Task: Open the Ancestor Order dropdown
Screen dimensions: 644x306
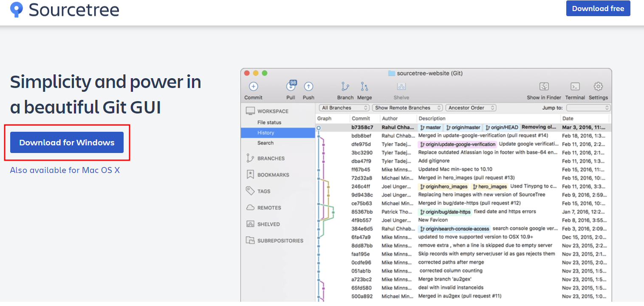Action: click(471, 108)
